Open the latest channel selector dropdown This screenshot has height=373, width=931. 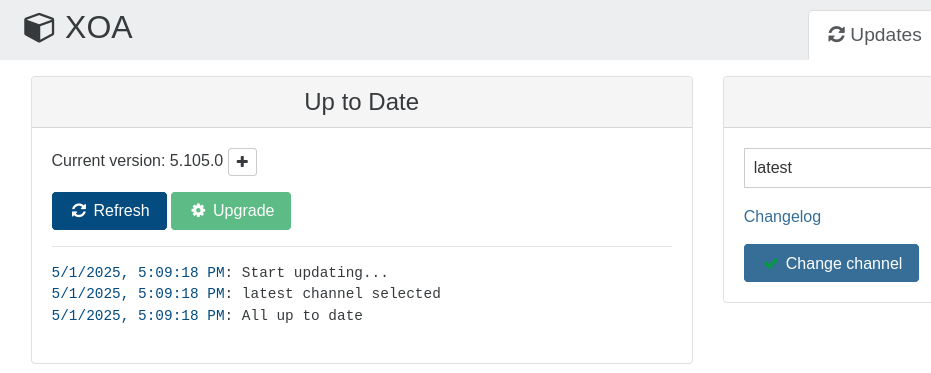click(837, 167)
